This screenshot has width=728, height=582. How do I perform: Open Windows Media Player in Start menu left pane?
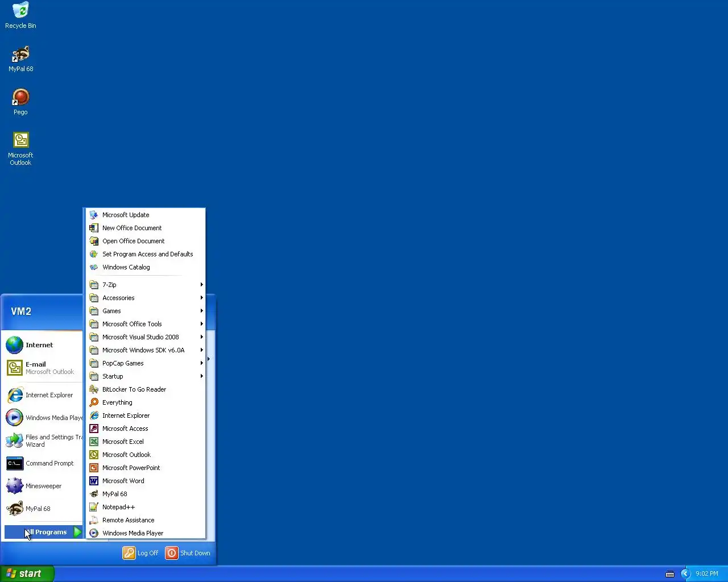tap(43, 418)
